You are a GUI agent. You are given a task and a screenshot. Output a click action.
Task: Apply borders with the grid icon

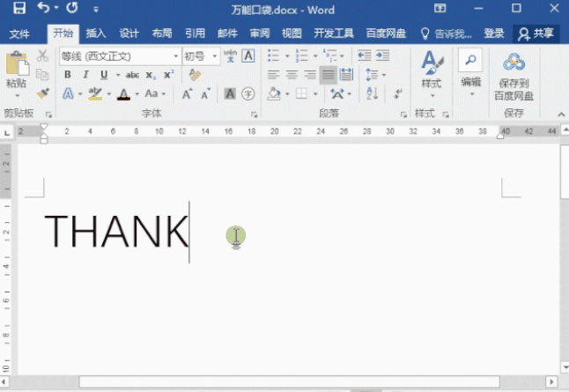click(301, 93)
